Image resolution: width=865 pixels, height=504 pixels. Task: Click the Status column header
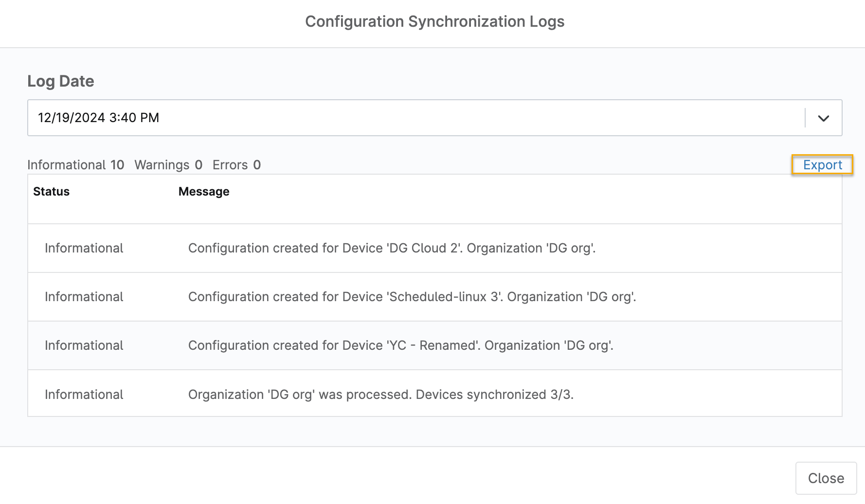(x=51, y=192)
